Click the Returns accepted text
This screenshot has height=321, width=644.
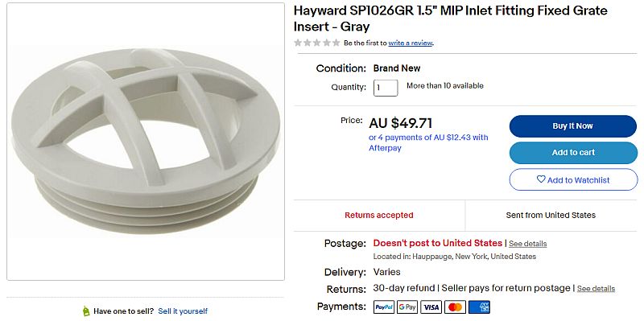pos(378,215)
